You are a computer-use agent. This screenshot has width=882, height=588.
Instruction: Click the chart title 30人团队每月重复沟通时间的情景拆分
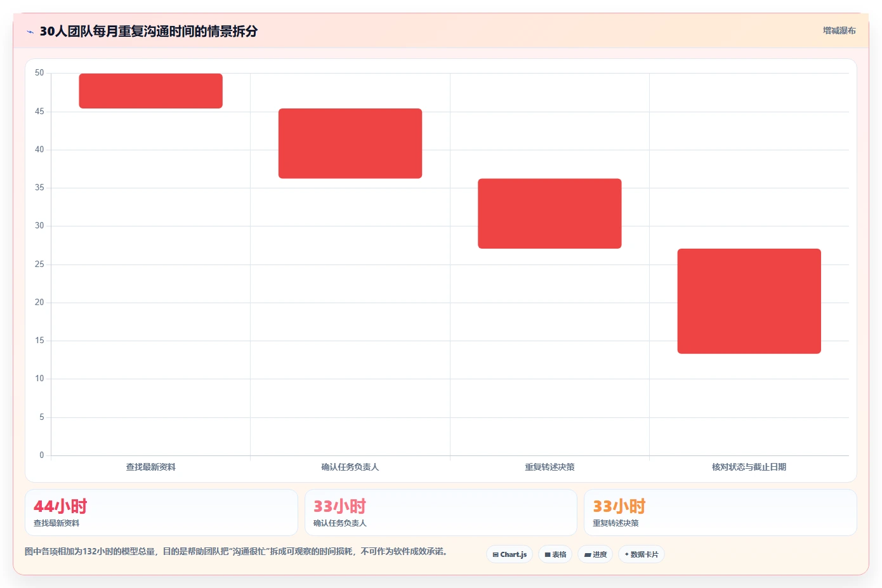click(x=148, y=31)
